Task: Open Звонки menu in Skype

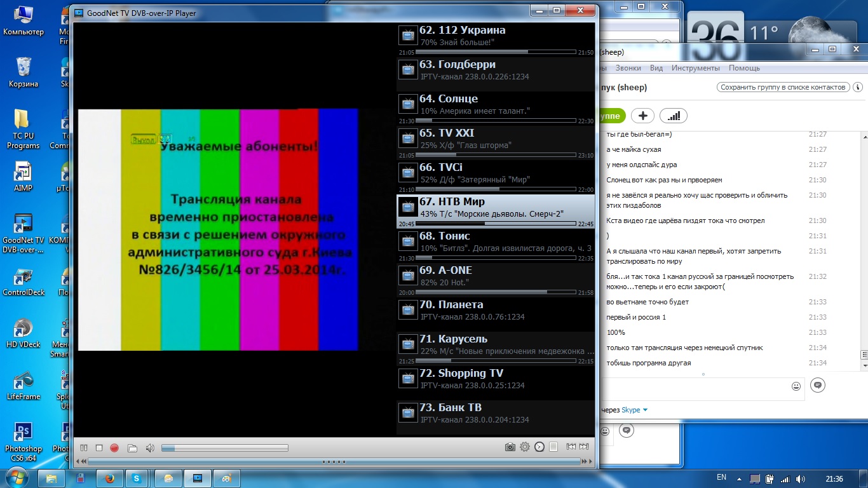Action: coord(628,68)
